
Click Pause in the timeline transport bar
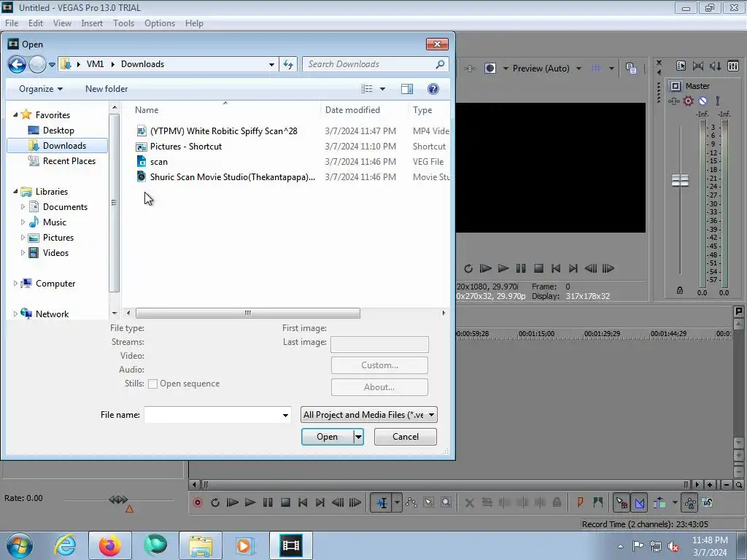pos(268,502)
